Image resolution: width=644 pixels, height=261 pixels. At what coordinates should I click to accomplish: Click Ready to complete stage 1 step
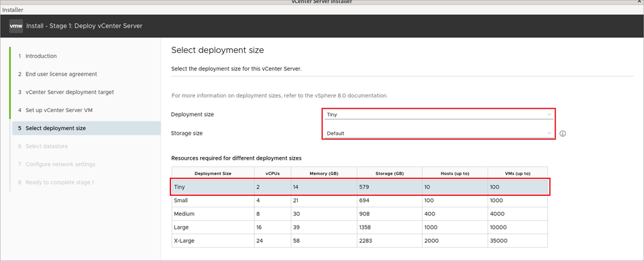(56, 182)
